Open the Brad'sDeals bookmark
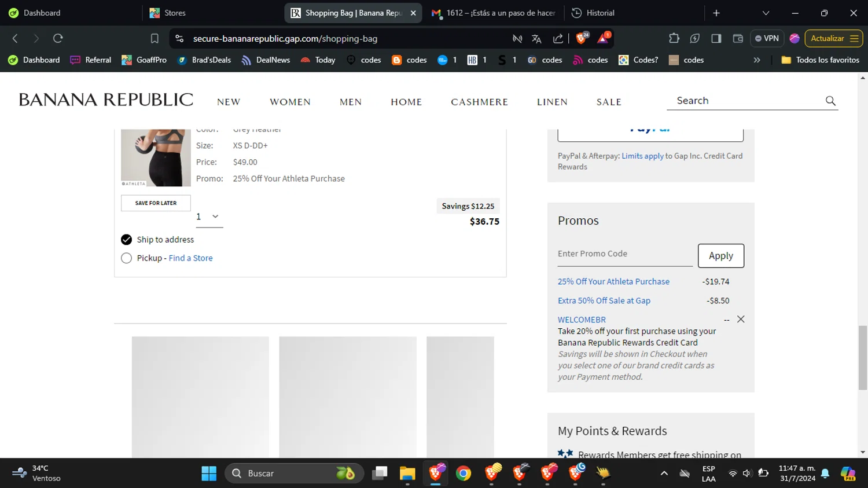This screenshot has width=868, height=488. [204, 60]
